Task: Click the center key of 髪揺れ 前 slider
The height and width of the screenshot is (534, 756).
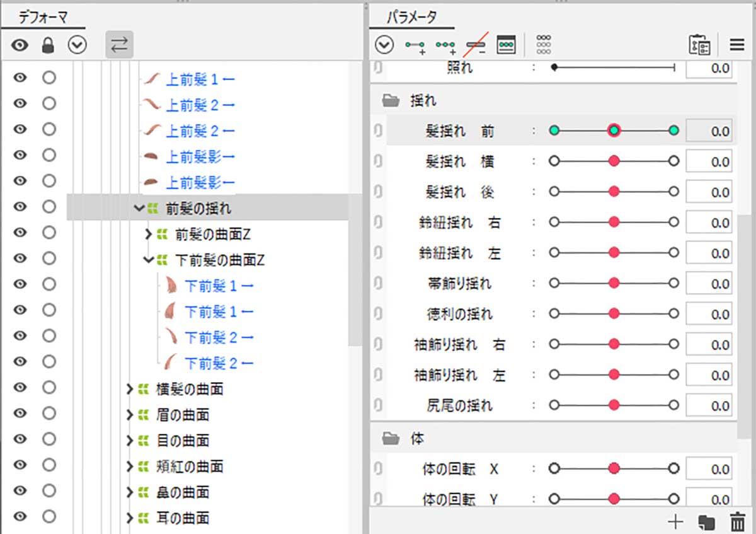Action: coord(614,131)
